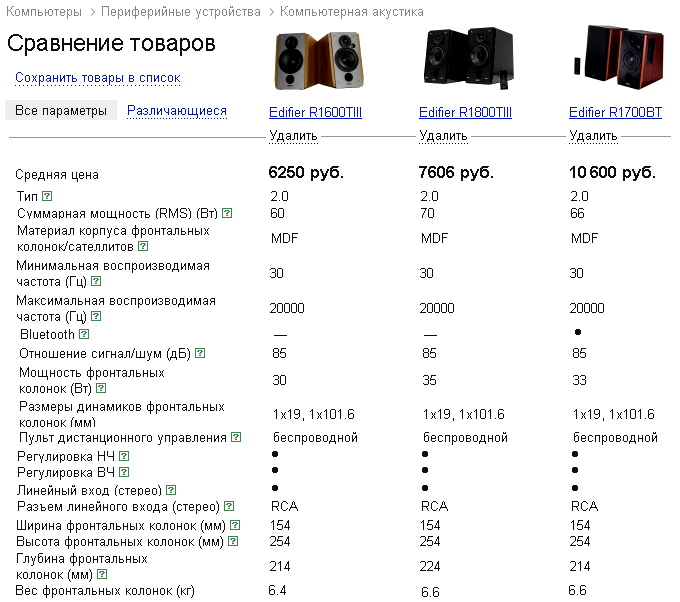Viewport: 680px width, 602px height.
Task: Open help icon for Высота фронтальных колонок
Action: pos(233,541)
